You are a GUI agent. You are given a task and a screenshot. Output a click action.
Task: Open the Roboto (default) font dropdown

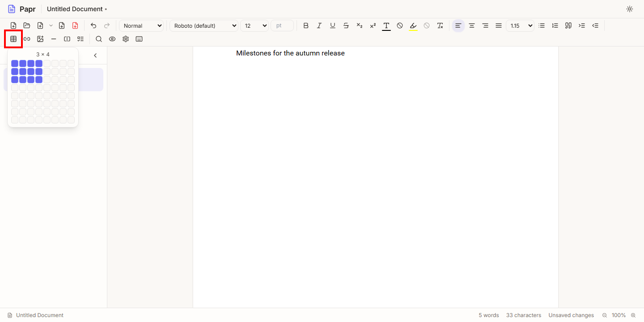coord(204,25)
